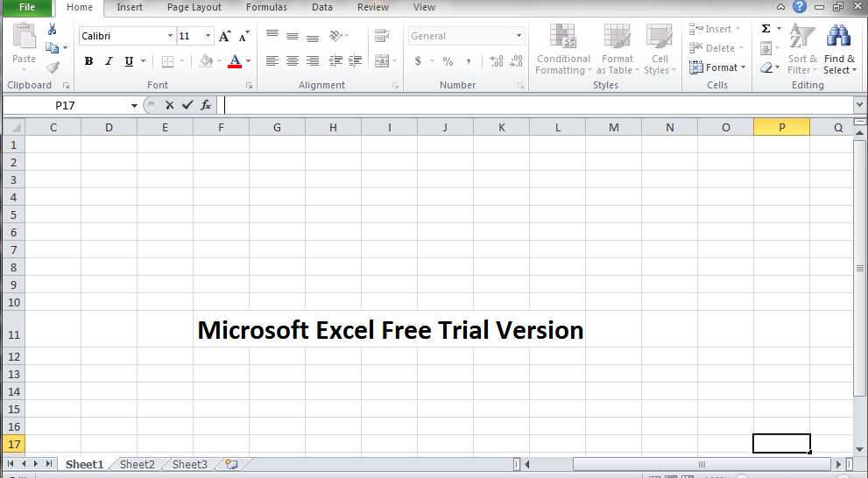Open Font Color dropdown arrow
Viewport: 868px width, 478px height.
(x=248, y=61)
